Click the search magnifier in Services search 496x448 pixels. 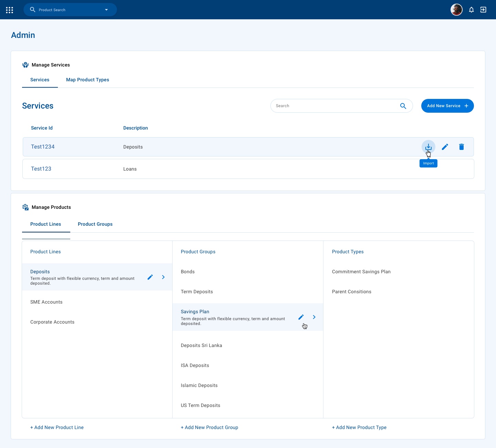(x=403, y=106)
